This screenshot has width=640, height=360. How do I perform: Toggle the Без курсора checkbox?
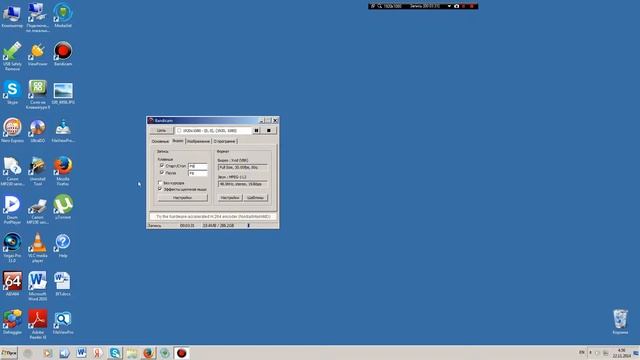click(160, 183)
